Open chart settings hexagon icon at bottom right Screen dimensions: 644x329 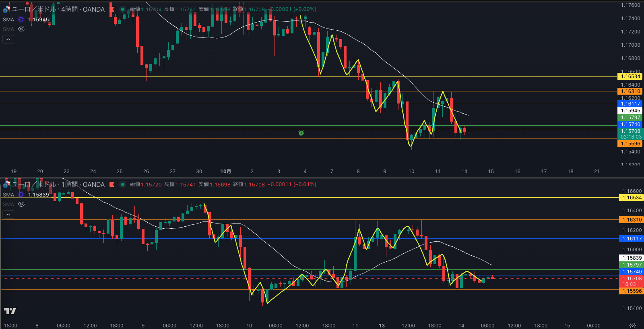coord(632,325)
